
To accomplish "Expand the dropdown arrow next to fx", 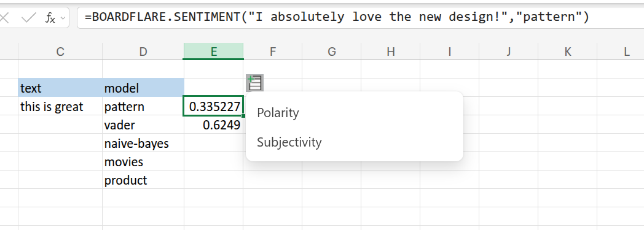I will (x=63, y=18).
